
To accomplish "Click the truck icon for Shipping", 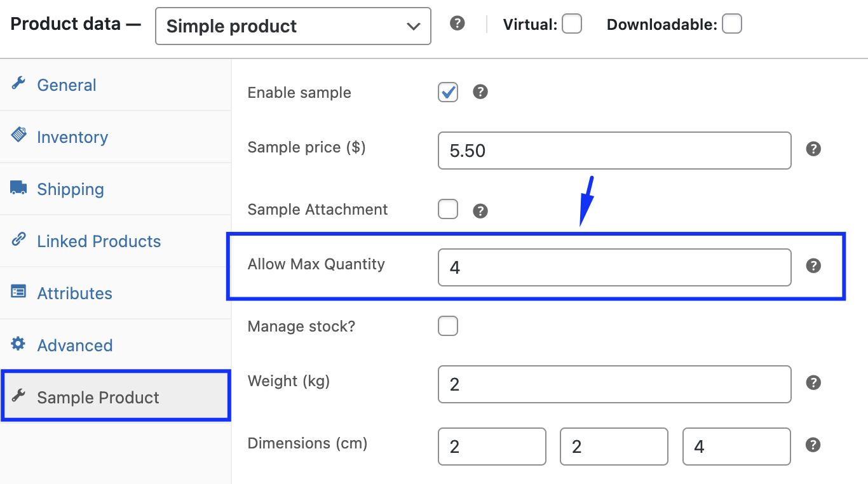I will [x=18, y=188].
